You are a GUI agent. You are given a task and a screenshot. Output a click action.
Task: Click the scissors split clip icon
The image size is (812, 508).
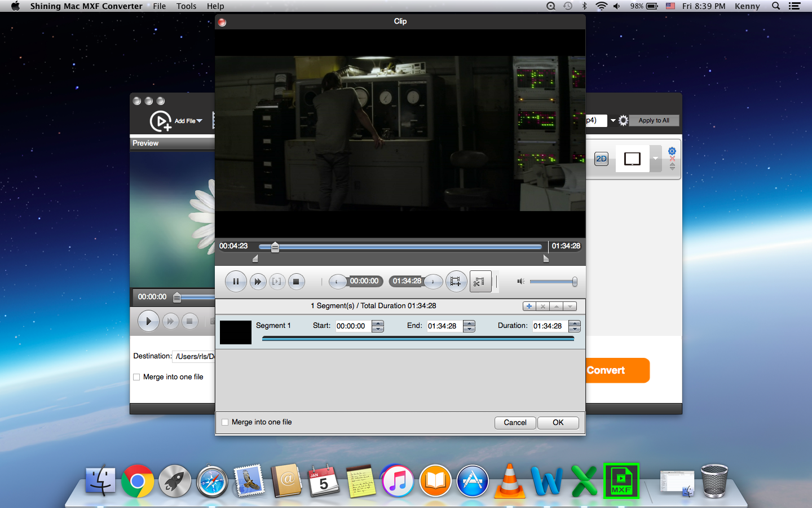coord(480,281)
